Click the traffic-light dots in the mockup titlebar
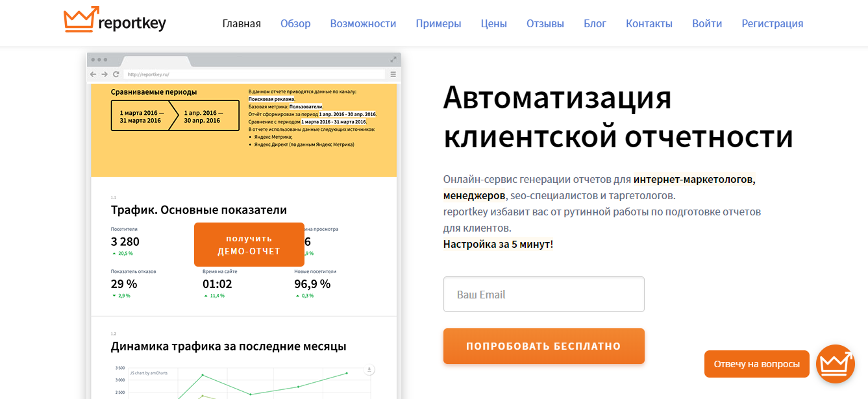Screen dimensions: 868x399 click(x=98, y=59)
